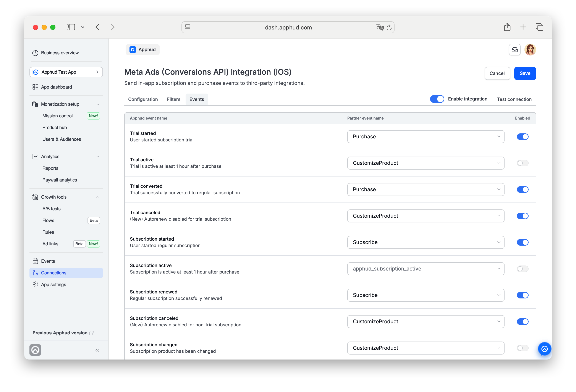Viewport: 576px width, 392px height.
Task: Disable the Subscription renewed event toggle
Action: [523, 295]
